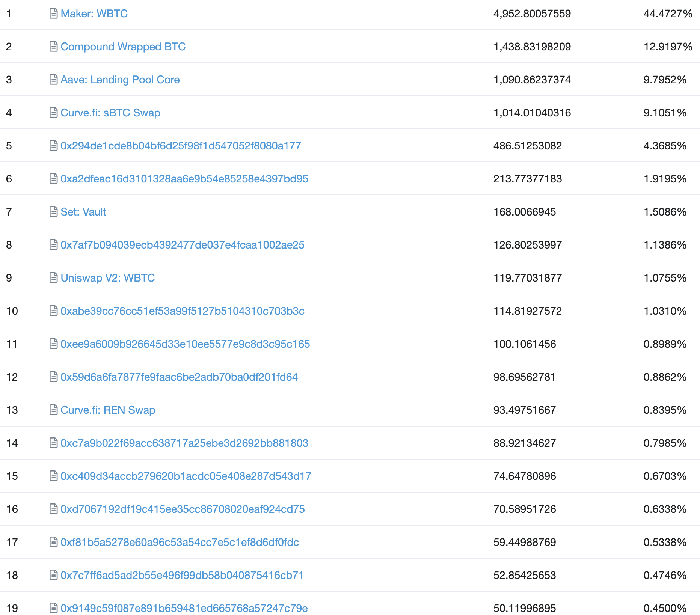700x615 pixels.
Task: Click contract icon beside 0xf81b5a5278e6 address
Action: [x=54, y=542]
